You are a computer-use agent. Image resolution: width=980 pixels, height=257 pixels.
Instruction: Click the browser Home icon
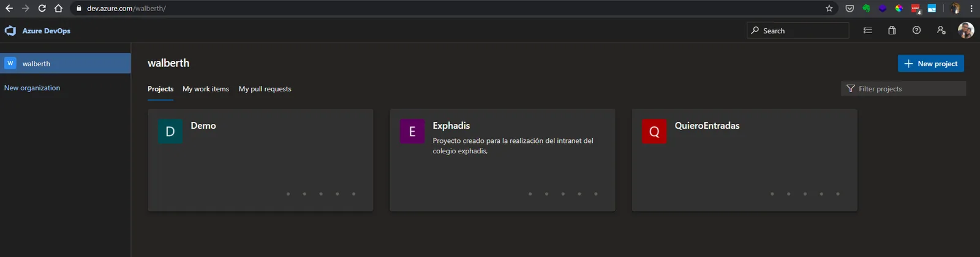pyautogui.click(x=58, y=9)
